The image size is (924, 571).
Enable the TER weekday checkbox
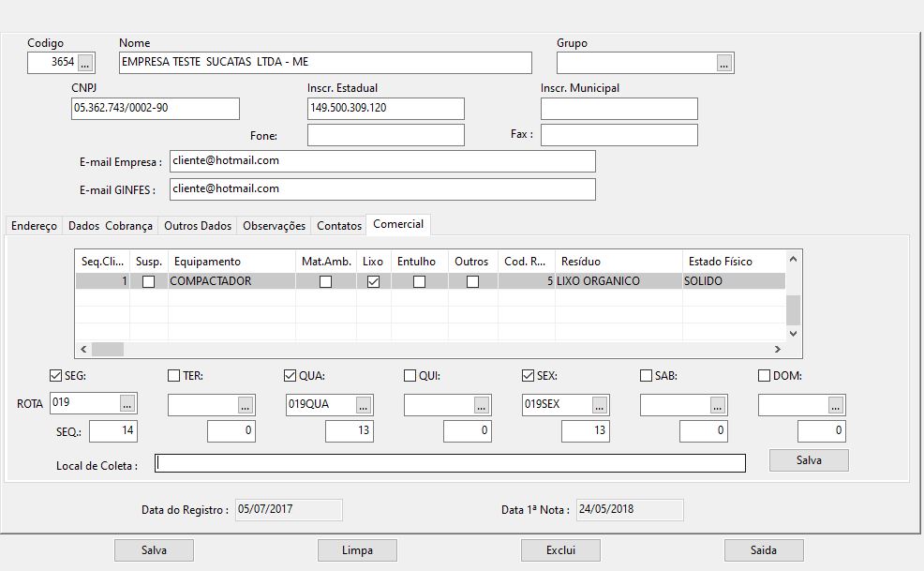coord(173,376)
